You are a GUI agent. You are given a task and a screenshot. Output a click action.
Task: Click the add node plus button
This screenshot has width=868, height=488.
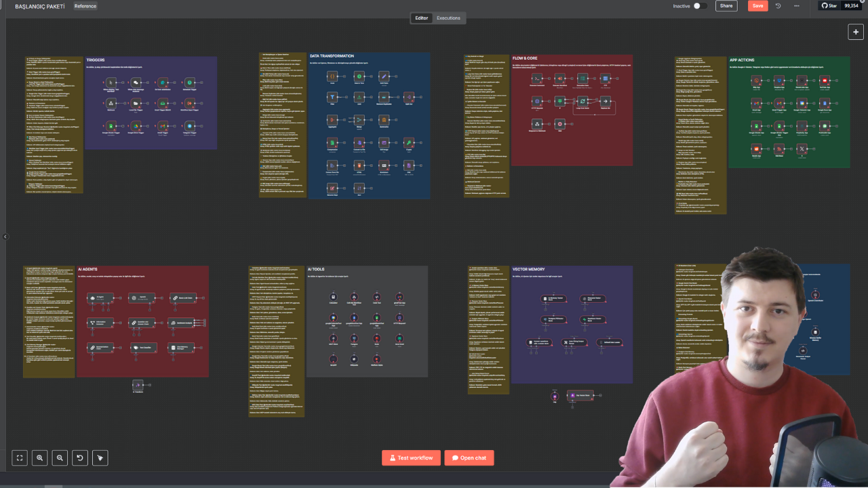(x=855, y=32)
